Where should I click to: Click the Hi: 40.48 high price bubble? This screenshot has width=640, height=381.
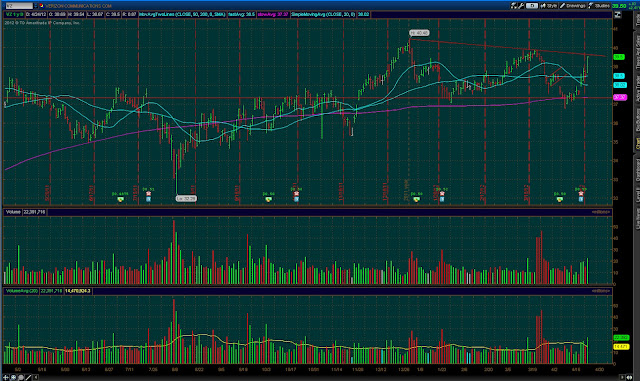pyautogui.click(x=419, y=33)
